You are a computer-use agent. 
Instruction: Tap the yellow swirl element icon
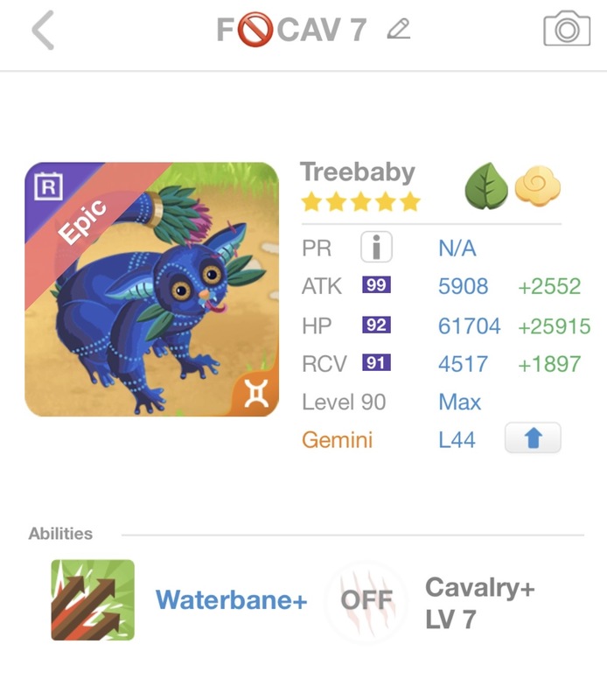pos(536,186)
